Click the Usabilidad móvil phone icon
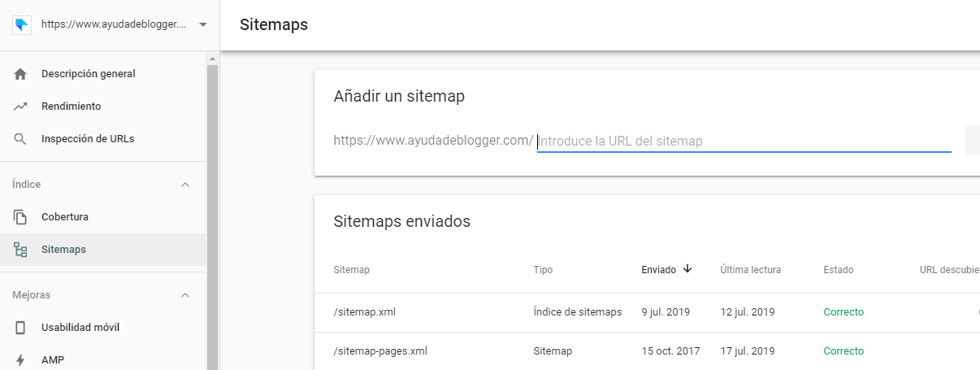The width and height of the screenshot is (980, 370). (x=21, y=328)
